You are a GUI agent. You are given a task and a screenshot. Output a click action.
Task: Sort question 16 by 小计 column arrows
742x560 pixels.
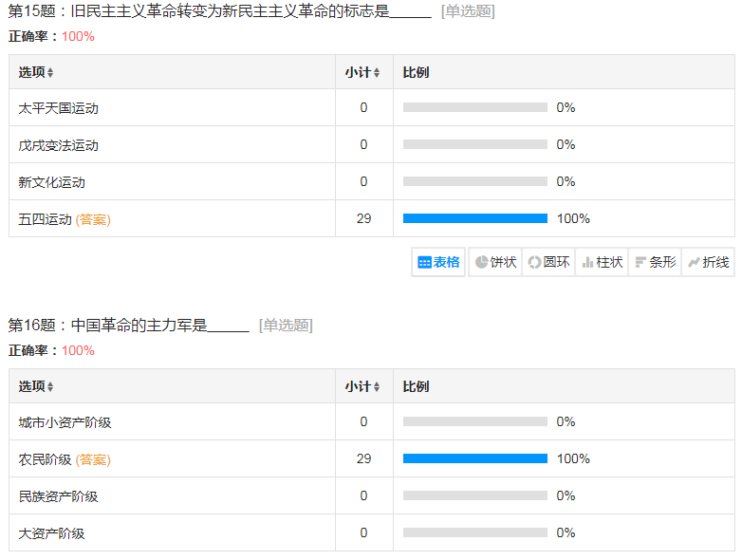point(377,387)
